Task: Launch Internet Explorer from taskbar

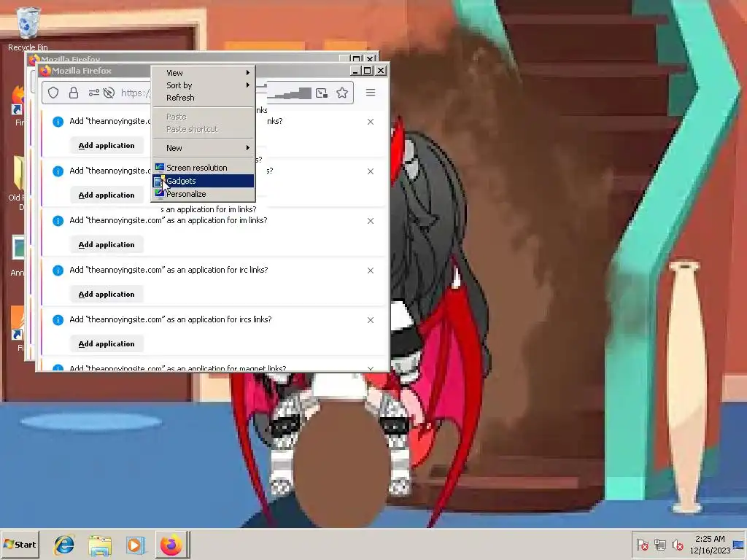Action: click(64, 545)
